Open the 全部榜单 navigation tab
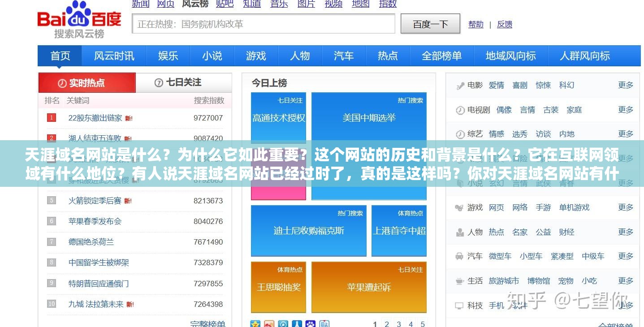Image resolution: width=644 pixels, height=327 pixels. click(442, 56)
